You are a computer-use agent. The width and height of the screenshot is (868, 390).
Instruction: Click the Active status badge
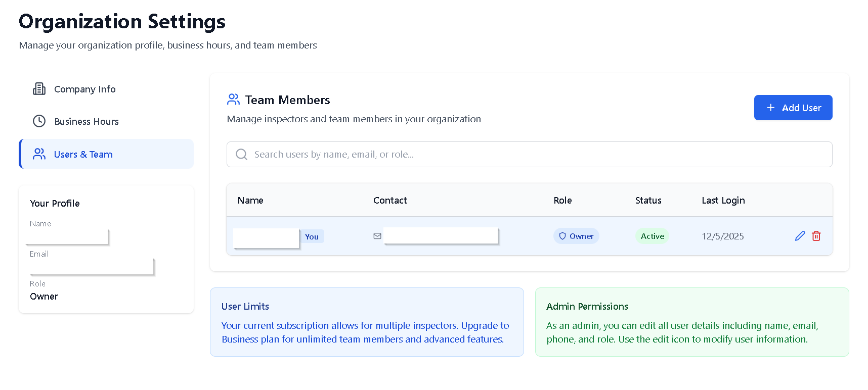[652, 236]
